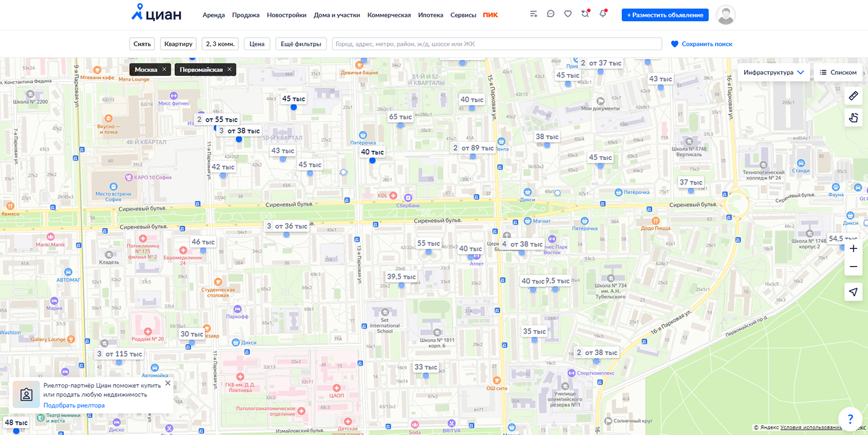The width and height of the screenshot is (868, 435).
Task: Click the Додо Пицца map icon
Action: click(x=656, y=220)
